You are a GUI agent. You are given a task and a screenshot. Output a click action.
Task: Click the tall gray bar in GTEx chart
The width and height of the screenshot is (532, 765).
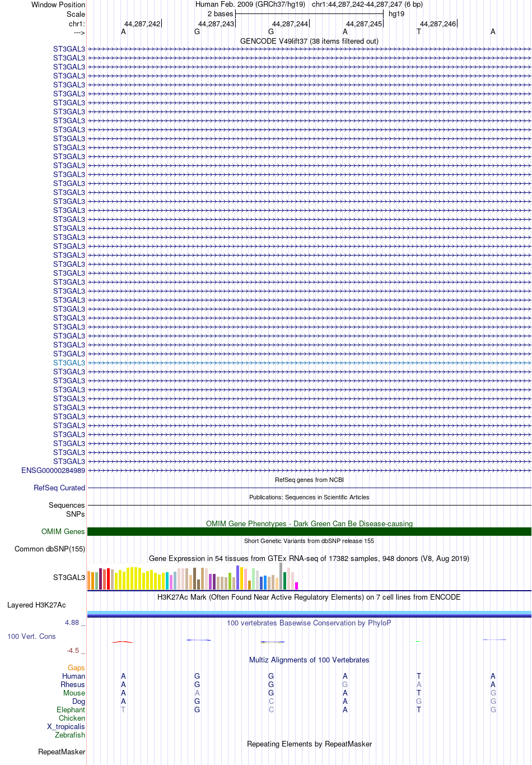tap(281, 576)
